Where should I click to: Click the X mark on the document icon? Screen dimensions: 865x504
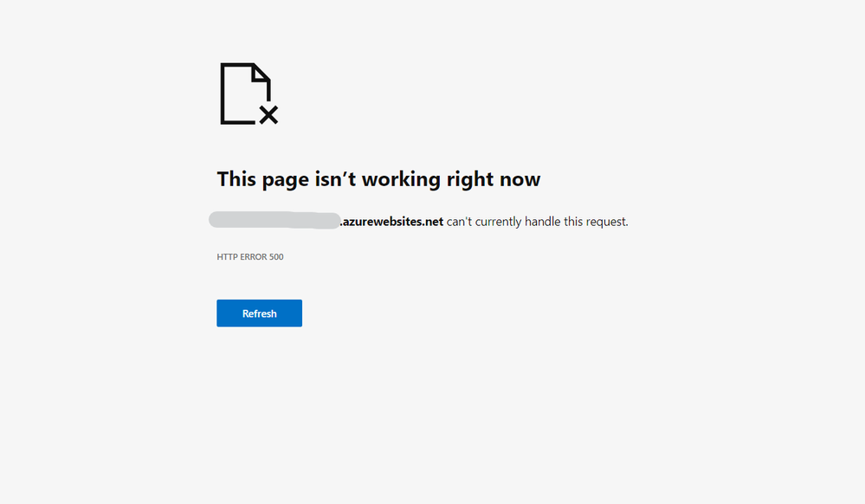[268, 115]
